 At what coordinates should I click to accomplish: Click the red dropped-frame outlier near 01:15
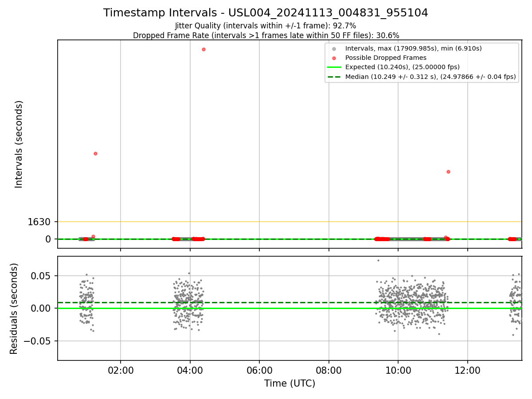[x=95, y=153]
